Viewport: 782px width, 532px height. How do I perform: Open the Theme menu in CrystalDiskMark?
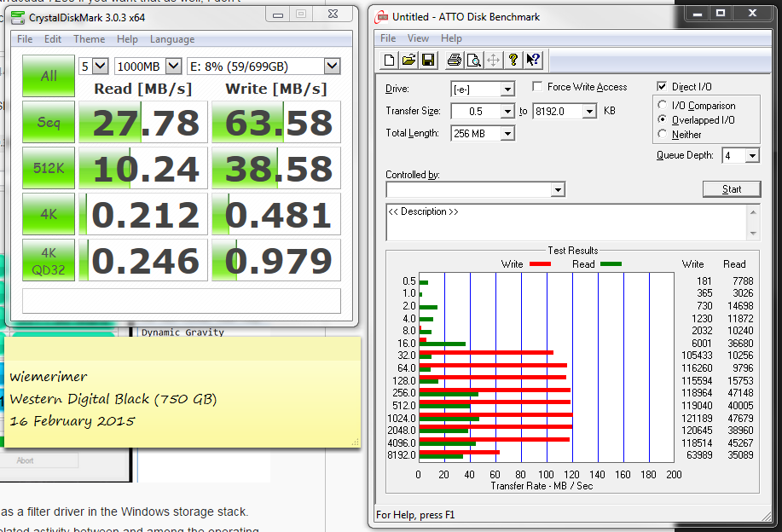pos(89,39)
